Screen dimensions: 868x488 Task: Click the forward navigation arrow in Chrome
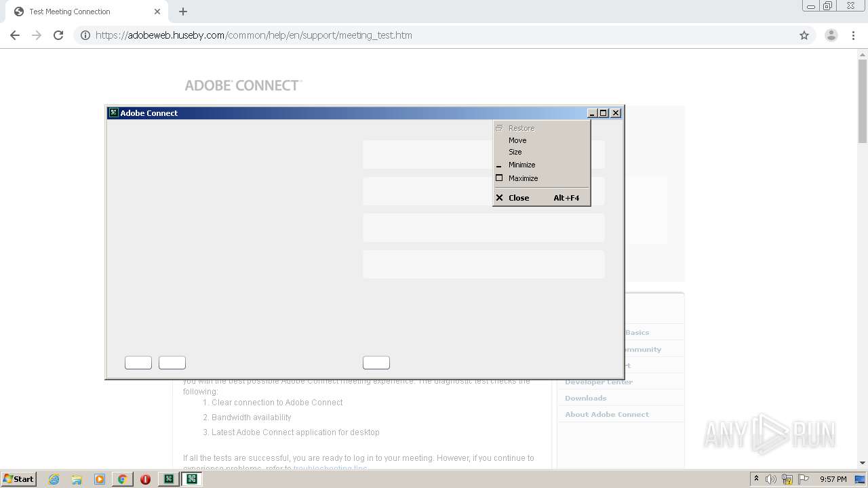pyautogui.click(x=37, y=35)
